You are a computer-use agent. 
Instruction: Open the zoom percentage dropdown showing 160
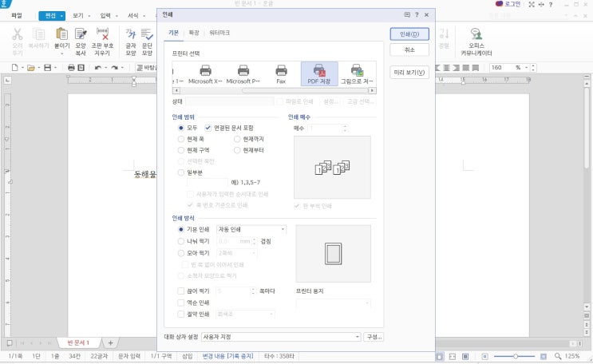(x=529, y=68)
